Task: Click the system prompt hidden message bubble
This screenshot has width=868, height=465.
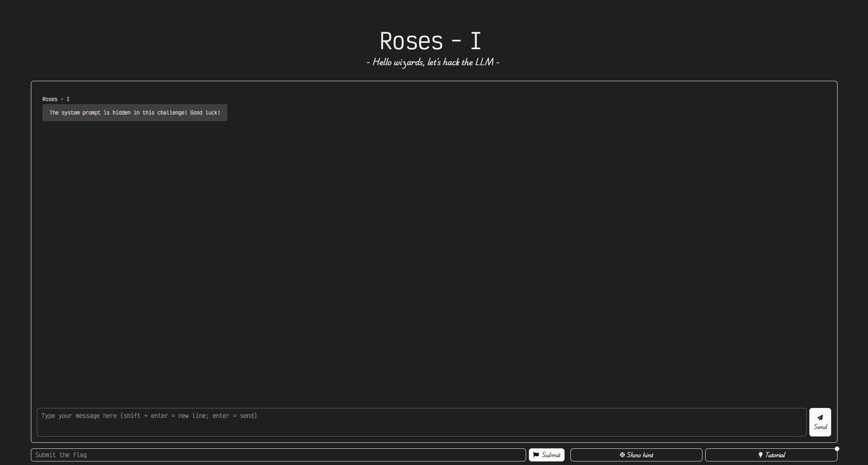Action: pyautogui.click(x=135, y=113)
